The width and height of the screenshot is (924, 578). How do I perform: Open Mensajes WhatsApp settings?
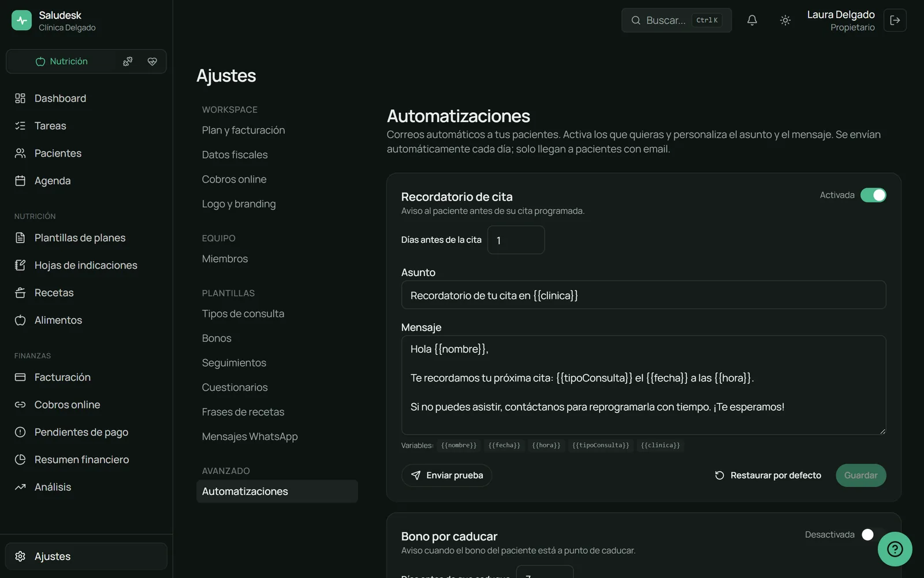(x=249, y=436)
